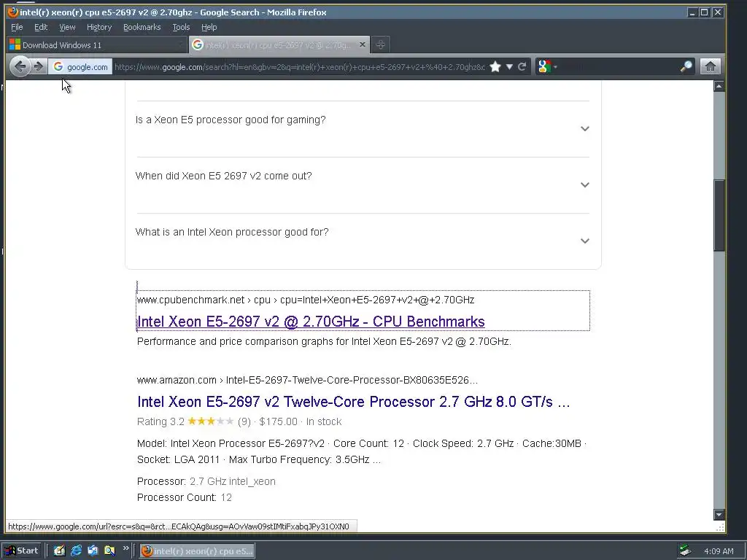Open the Edit menu

click(41, 27)
